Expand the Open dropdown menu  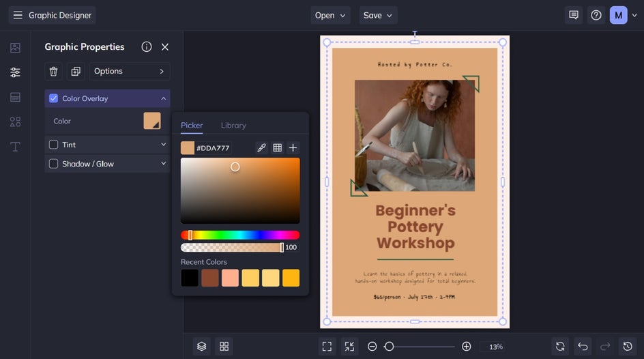331,15
